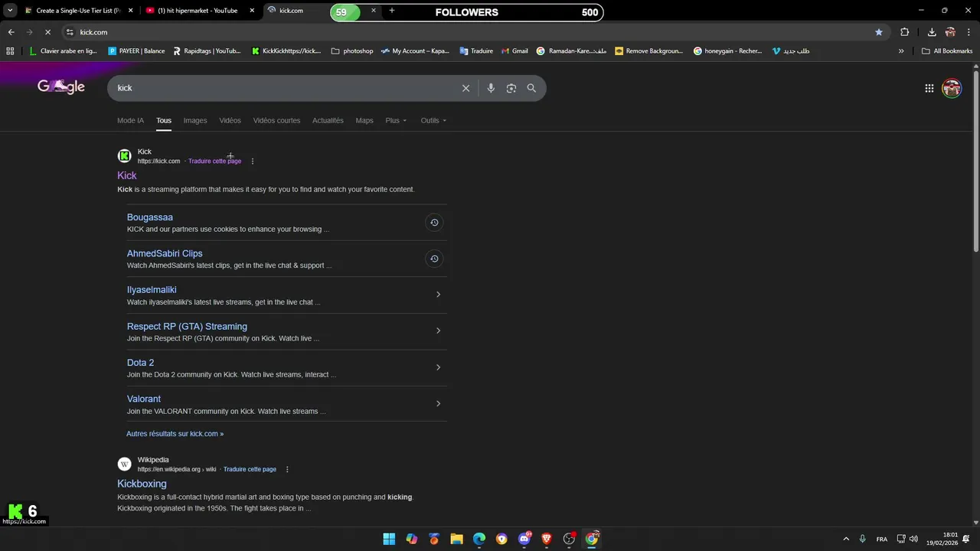Screen dimensions: 980x551
Task: Expand the Valorant sitelink chevron
Action: pyautogui.click(x=438, y=403)
